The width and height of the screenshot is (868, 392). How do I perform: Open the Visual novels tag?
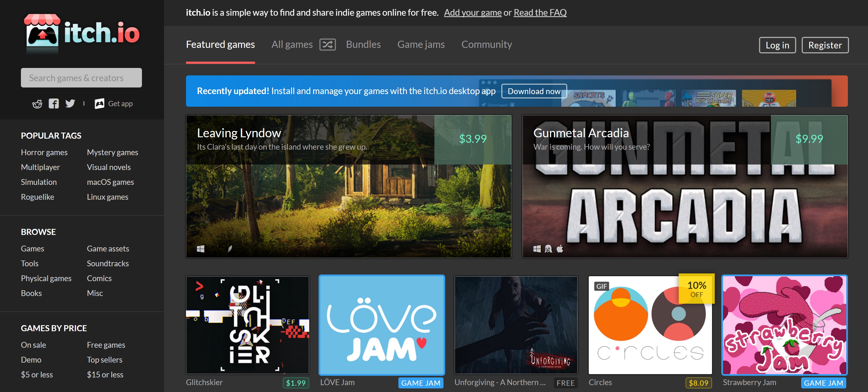[109, 167]
